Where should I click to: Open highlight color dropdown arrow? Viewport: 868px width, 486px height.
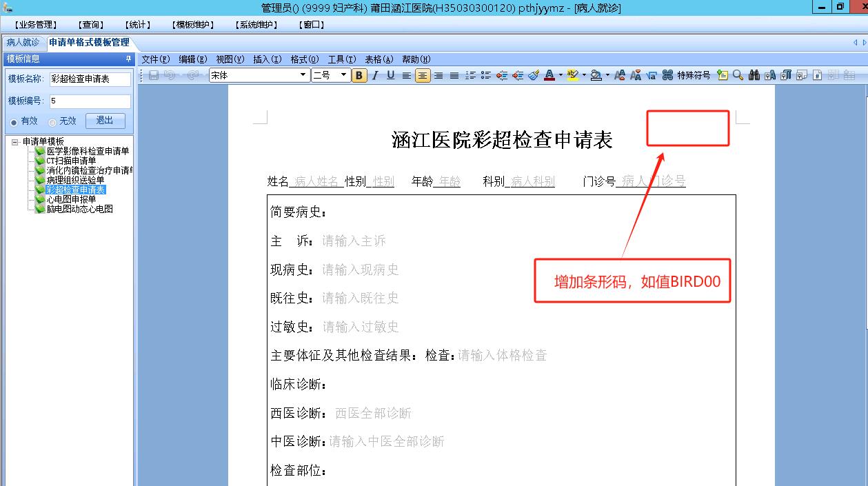pos(584,75)
